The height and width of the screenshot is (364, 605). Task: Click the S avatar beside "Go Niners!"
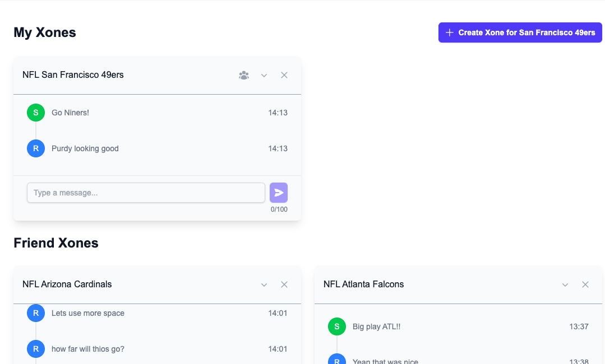(x=36, y=113)
